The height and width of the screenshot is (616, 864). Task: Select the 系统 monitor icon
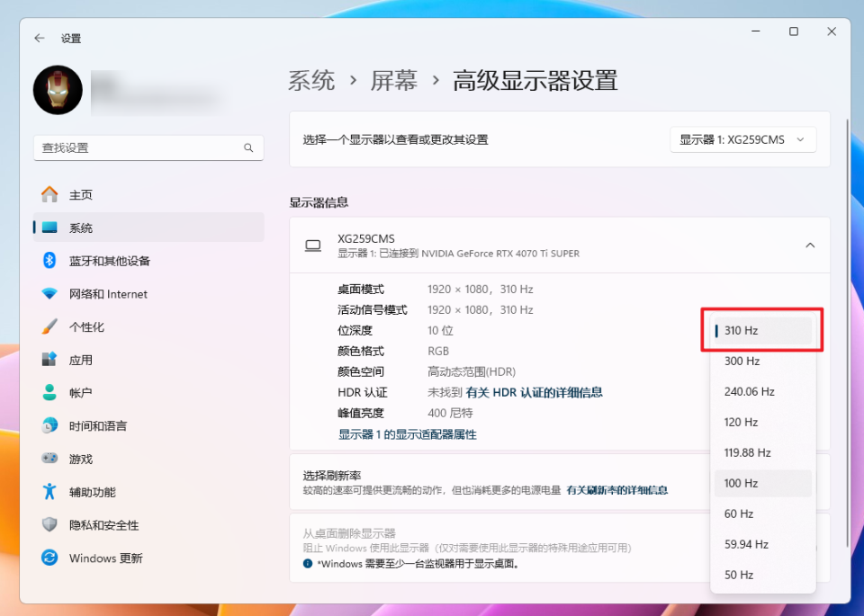(49, 228)
